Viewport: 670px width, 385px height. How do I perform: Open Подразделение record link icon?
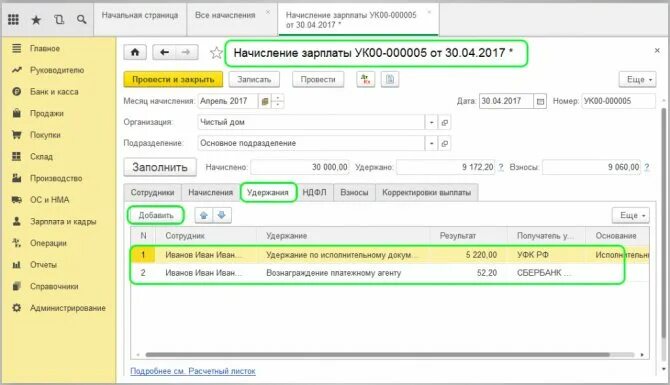pyautogui.click(x=444, y=143)
